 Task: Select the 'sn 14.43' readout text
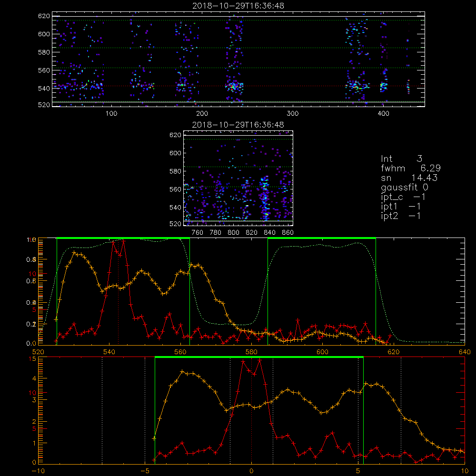409,178
